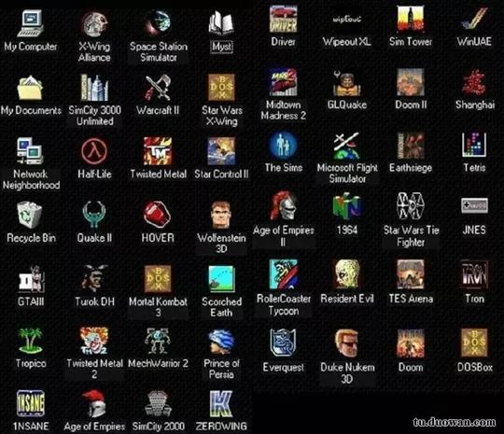Screen dimensions: 504x434
Task: Launch the Driver game icon
Action: [283, 19]
